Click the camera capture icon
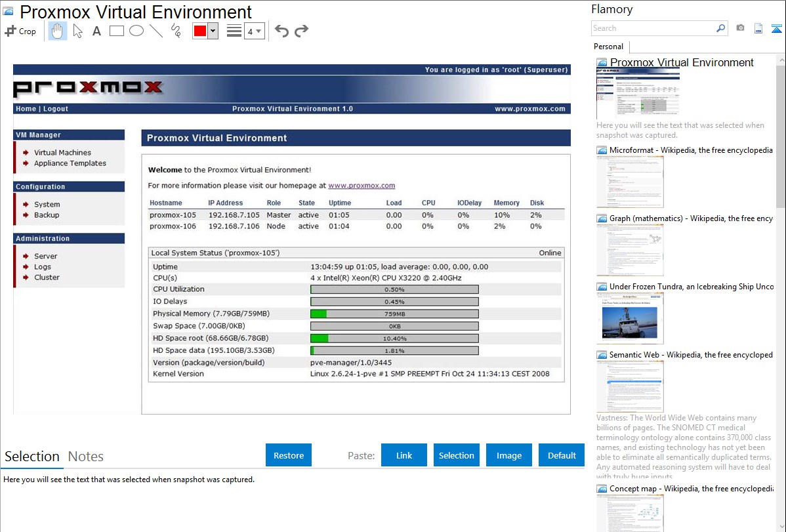 [x=740, y=28]
